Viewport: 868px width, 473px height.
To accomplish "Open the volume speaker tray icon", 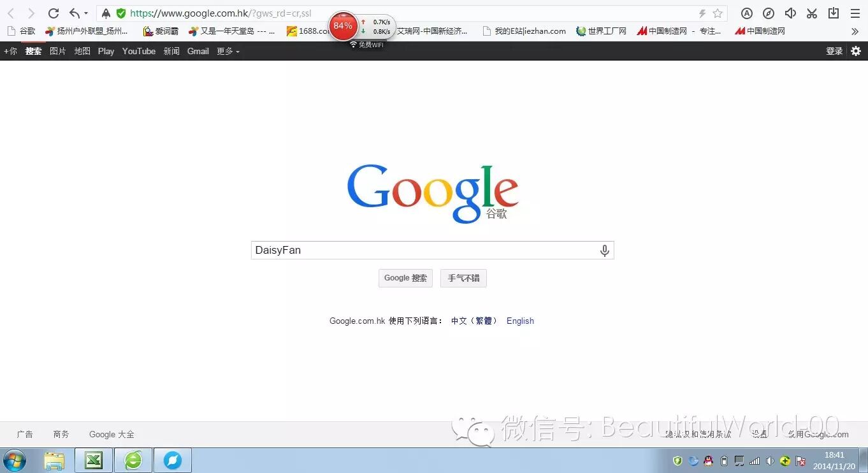I will pos(770,461).
